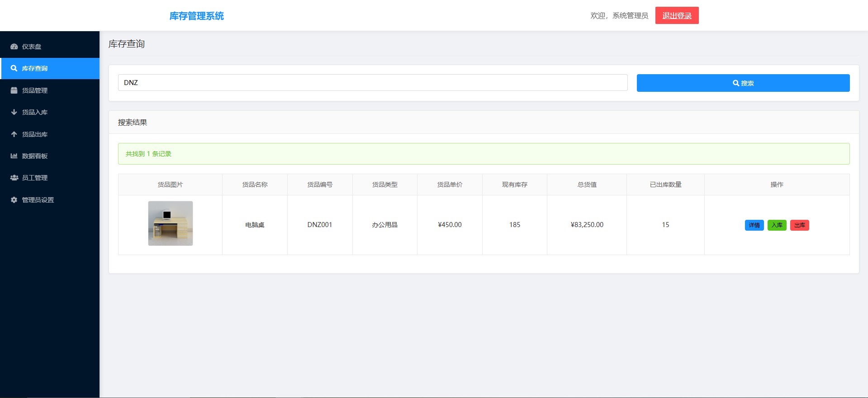
Task: Click the up-arrow icon beside 货品出库
Action: tap(14, 134)
